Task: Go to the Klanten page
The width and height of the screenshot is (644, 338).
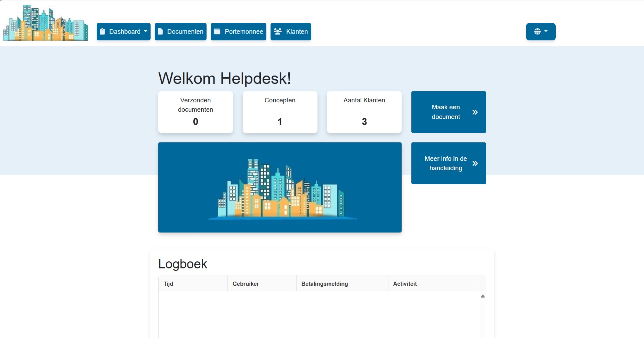Action: tap(291, 32)
